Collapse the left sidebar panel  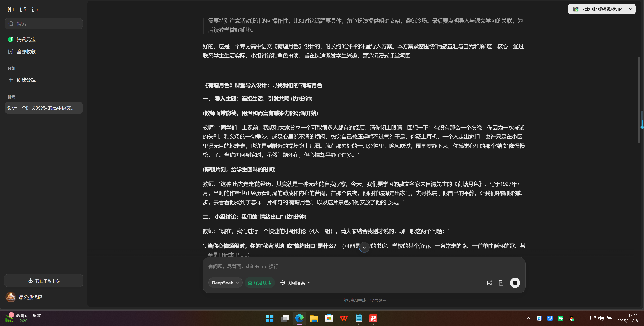(x=11, y=9)
